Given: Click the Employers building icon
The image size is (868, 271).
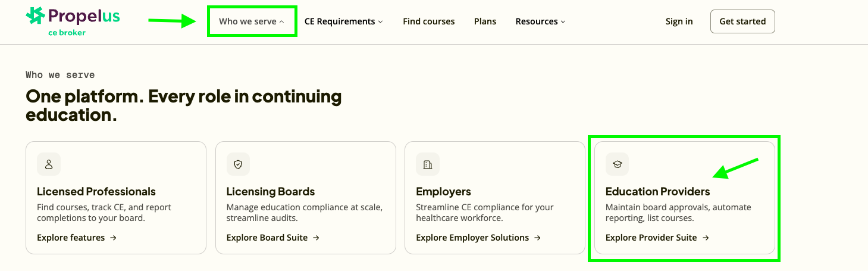Looking at the screenshot, I should pos(428,164).
